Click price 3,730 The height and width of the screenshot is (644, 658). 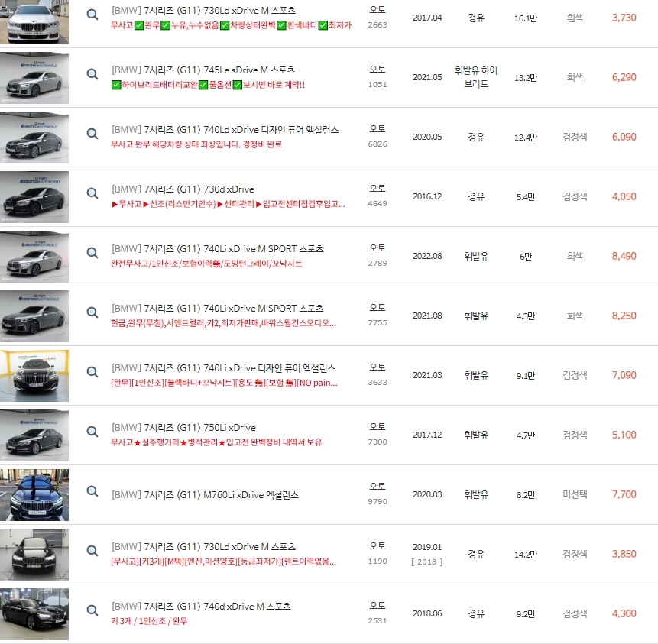point(624,18)
